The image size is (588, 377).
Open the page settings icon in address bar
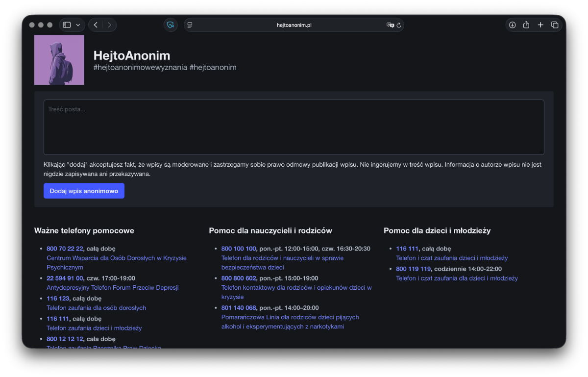coord(190,25)
